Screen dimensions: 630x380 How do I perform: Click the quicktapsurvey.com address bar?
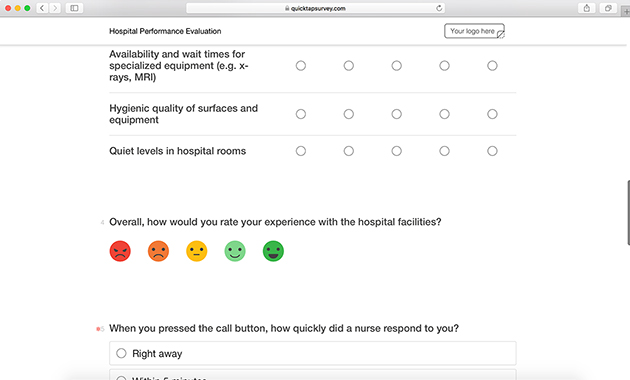point(315,8)
